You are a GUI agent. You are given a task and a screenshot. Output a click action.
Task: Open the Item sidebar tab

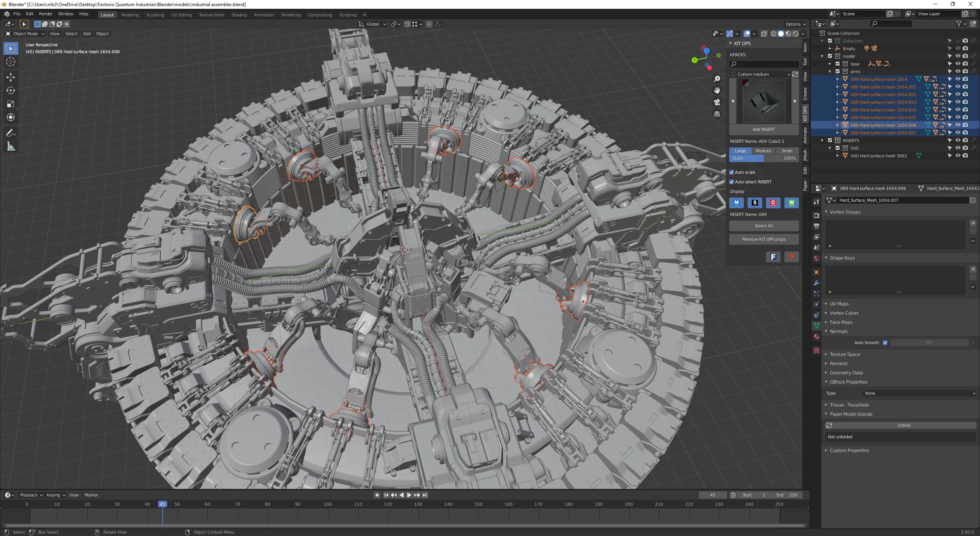pos(805,47)
